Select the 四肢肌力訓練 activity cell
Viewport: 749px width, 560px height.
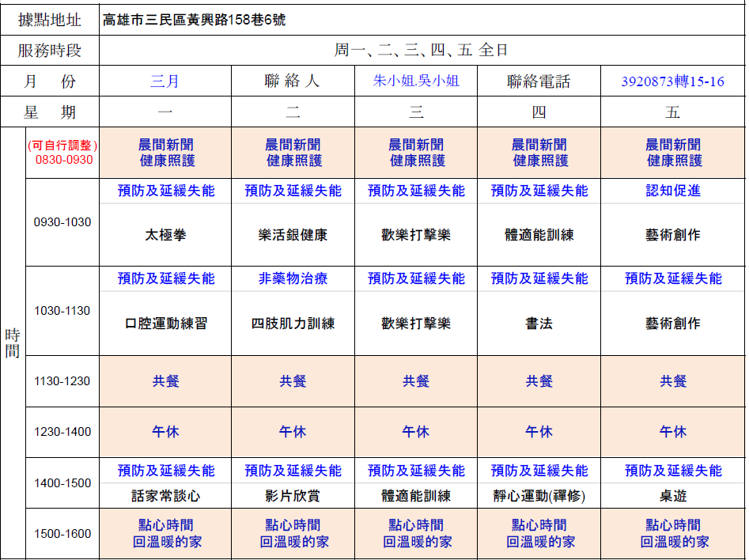point(293,324)
